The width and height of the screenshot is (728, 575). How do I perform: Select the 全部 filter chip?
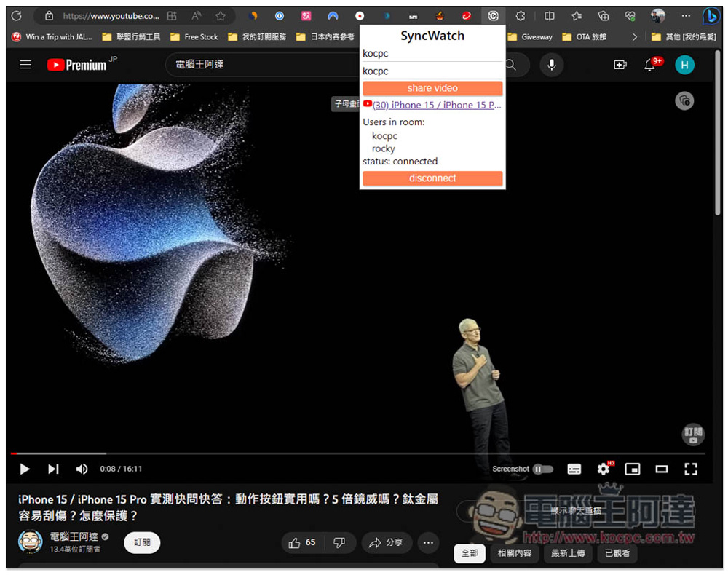click(470, 553)
